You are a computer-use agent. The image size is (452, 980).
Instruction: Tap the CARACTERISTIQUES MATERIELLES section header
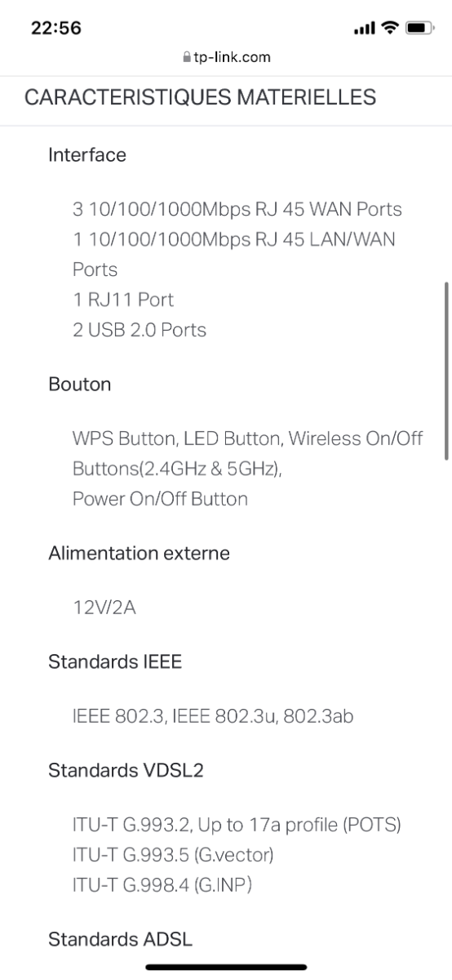pyautogui.click(x=200, y=98)
